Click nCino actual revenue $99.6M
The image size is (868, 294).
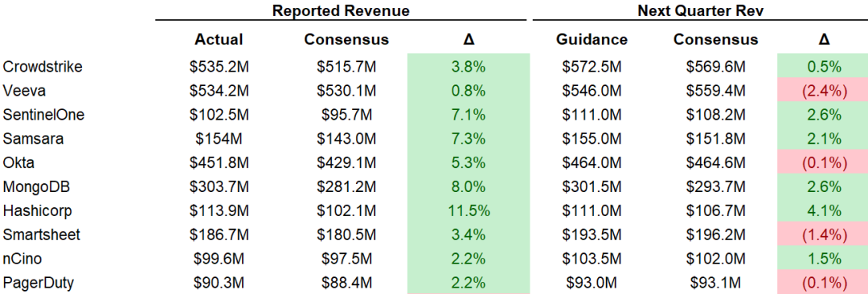coord(219,259)
